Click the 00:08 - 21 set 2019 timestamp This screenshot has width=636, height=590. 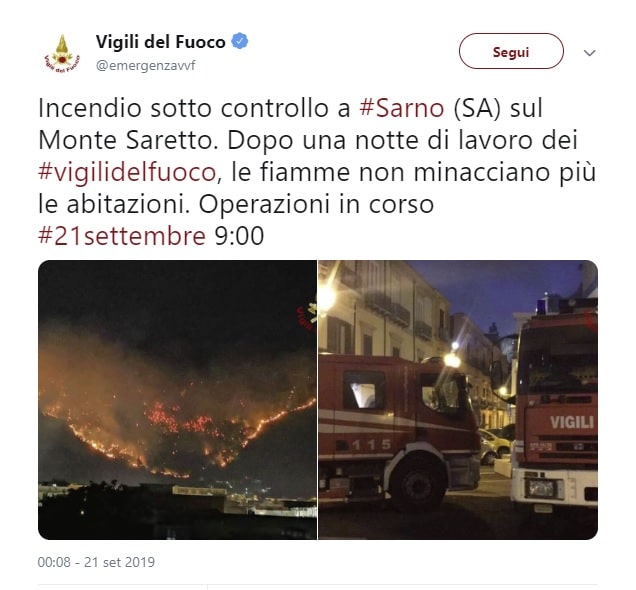pos(96,562)
